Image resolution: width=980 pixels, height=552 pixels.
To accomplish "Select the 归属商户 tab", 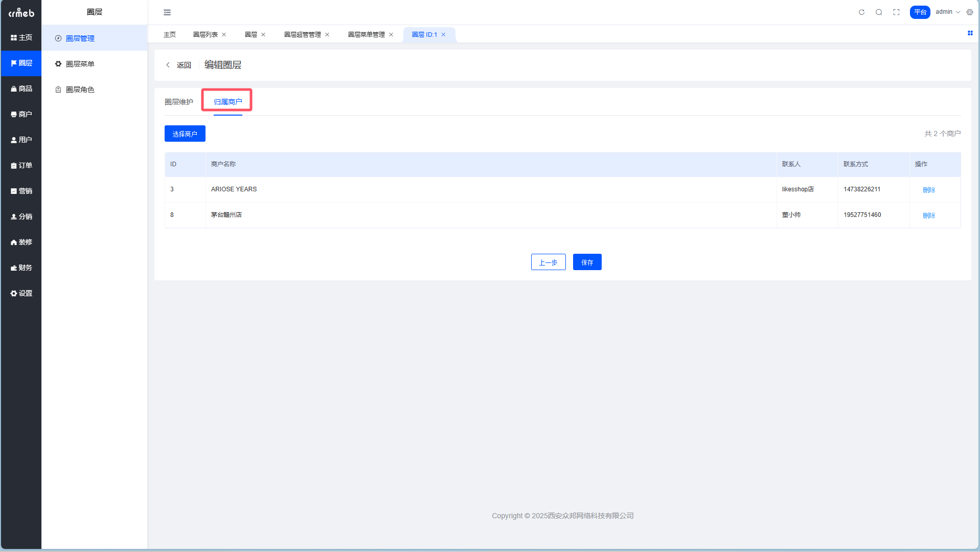I will pyautogui.click(x=227, y=102).
